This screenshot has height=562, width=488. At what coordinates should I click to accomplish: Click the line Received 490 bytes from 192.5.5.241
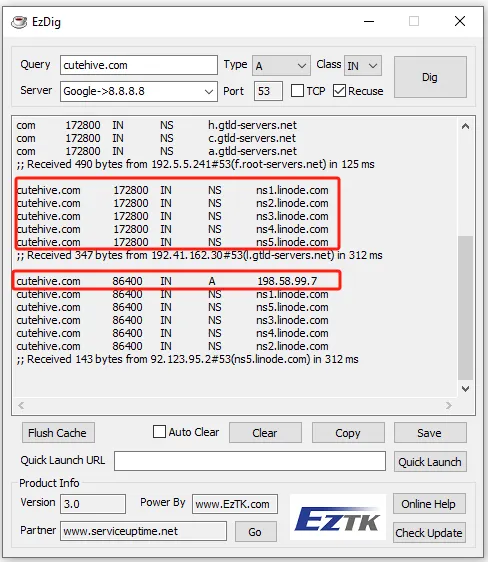[195, 164]
